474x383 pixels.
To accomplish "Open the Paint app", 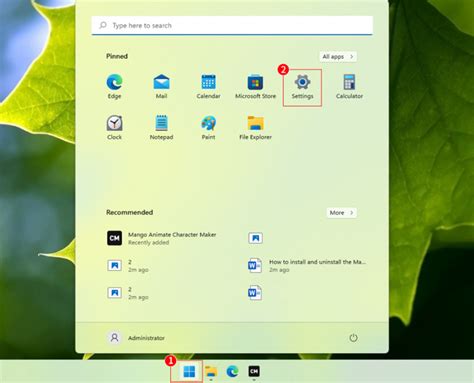I will pyautogui.click(x=208, y=127).
